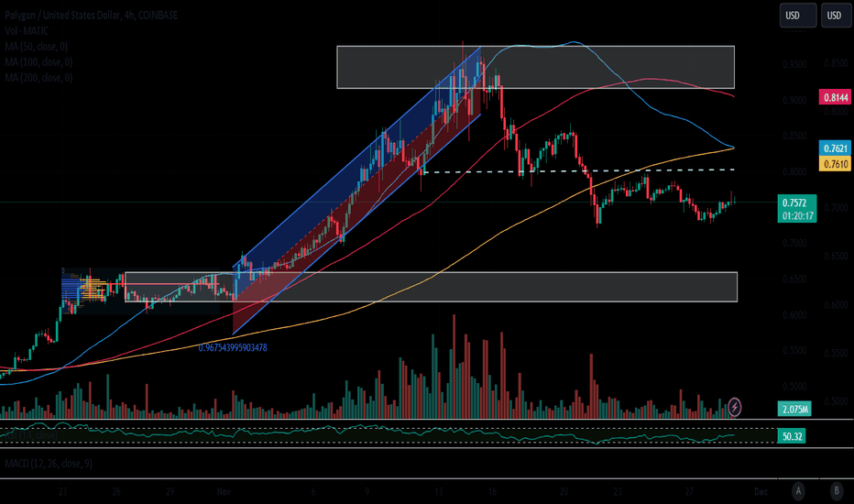Select the MA (200, close, 0) indicator legend
This screenshot has height=504, width=854.
pos(38,77)
